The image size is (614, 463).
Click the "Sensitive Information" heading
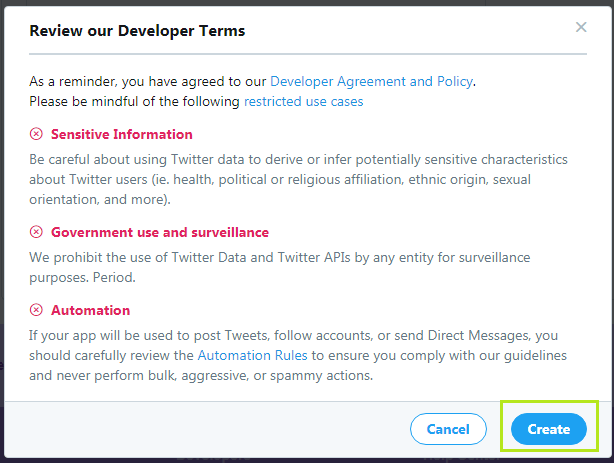pos(122,134)
